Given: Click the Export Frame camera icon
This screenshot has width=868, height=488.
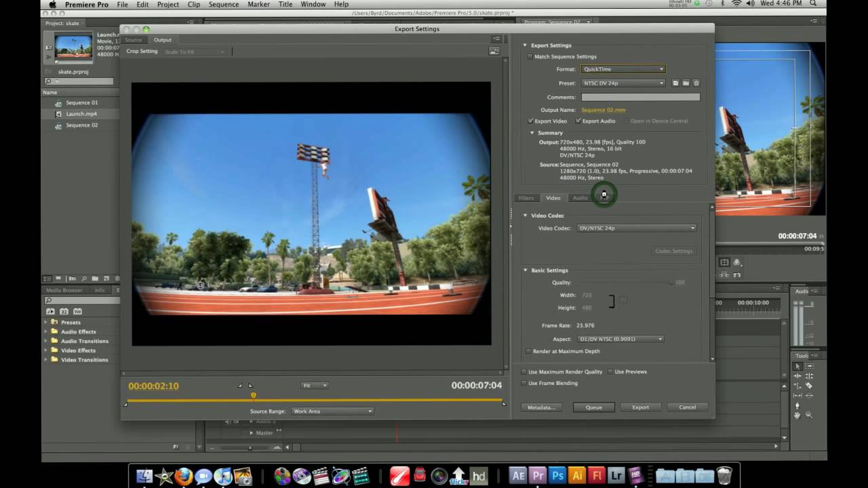Looking at the screenshot, I should [737, 275].
